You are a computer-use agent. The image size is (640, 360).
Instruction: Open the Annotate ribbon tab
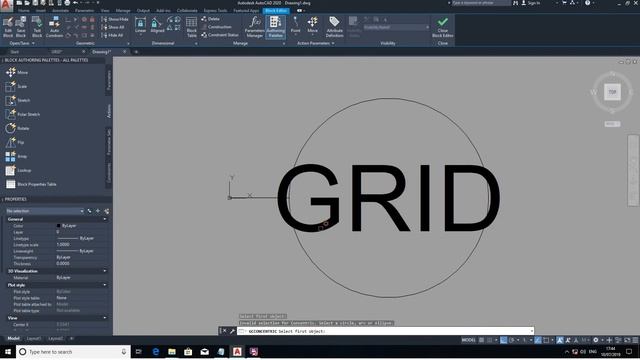point(60,11)
